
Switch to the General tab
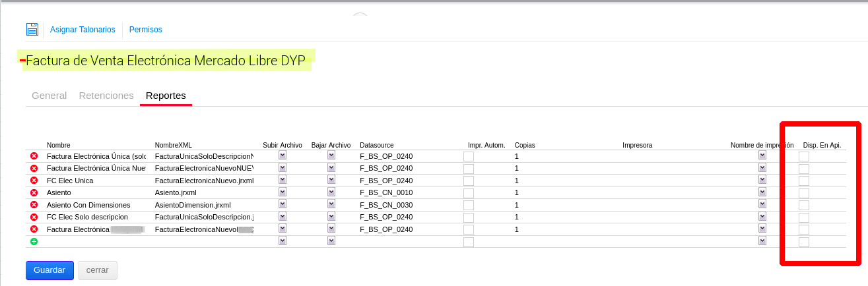click(49, 96)
